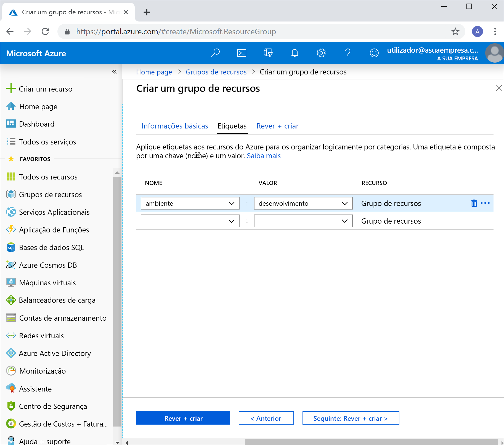Open the help question mark icon
The image size is (504, 445).
[x=348, y=53]
